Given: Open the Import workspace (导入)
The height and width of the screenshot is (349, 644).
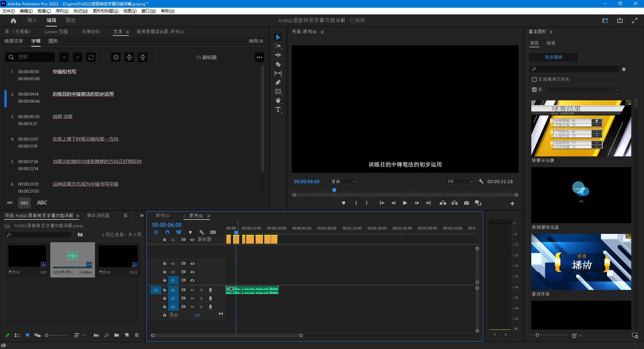Looking at the screenshot, I should tap(32, 20).
